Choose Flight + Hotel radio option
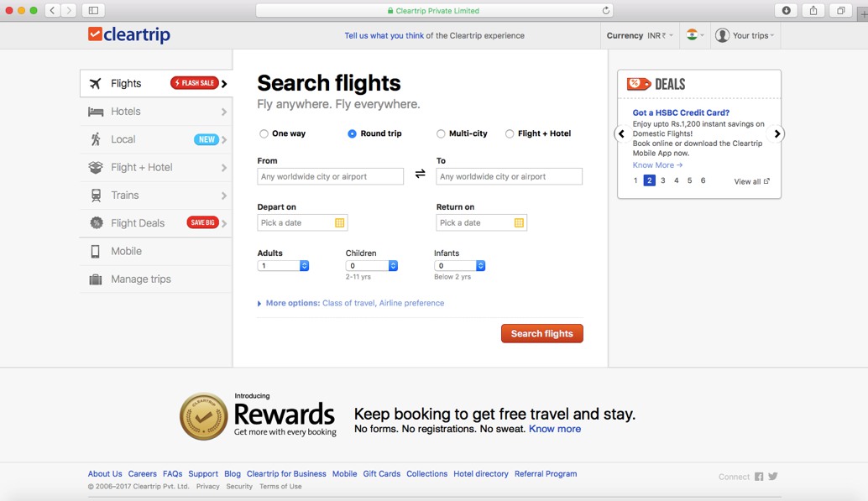868x501 pixels. click(x=510, y=133)
